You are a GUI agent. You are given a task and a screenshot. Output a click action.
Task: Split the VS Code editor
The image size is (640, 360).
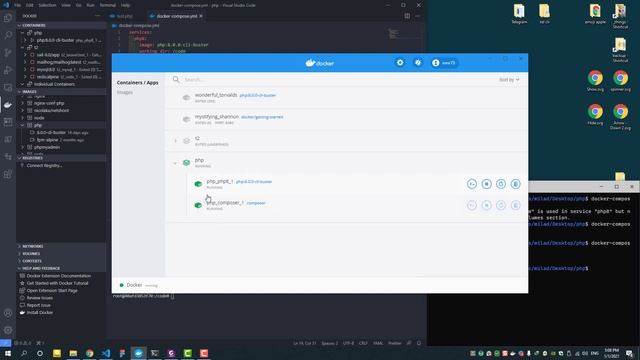pos(407,16)
